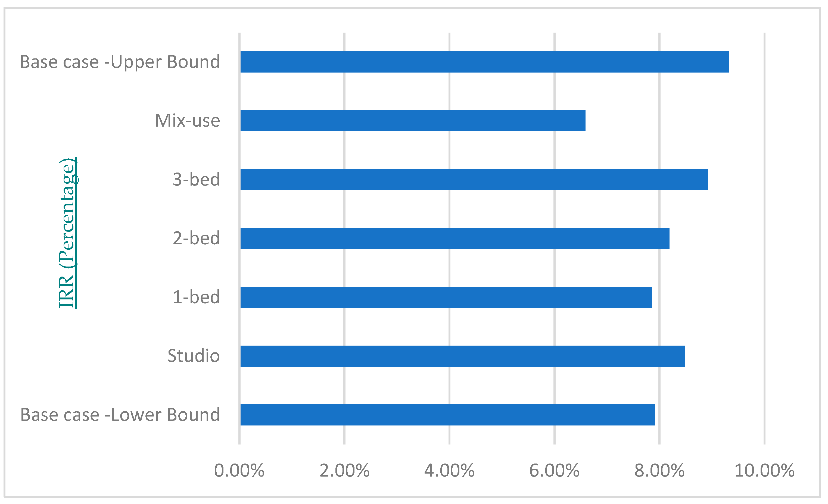Select the Mix-use bar
Viewport: 828px width, 504px height.
[x=413, y=121]
